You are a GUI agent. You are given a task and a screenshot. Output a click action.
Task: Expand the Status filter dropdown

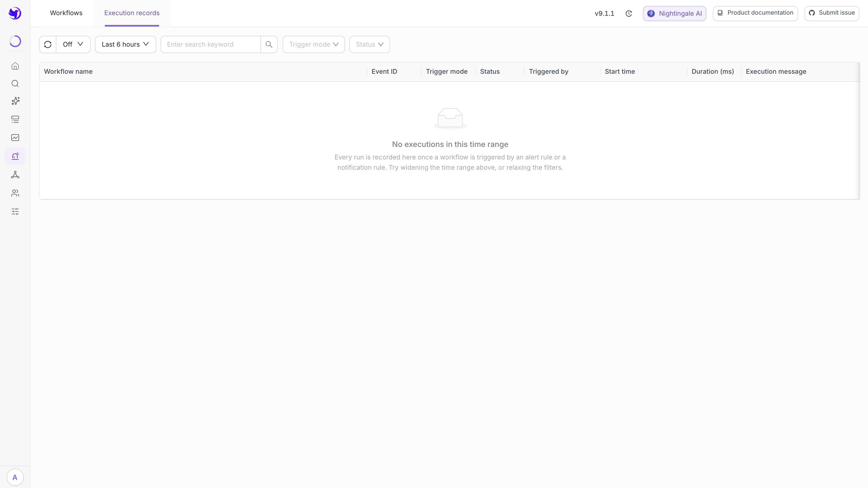(x=370, y=44)
